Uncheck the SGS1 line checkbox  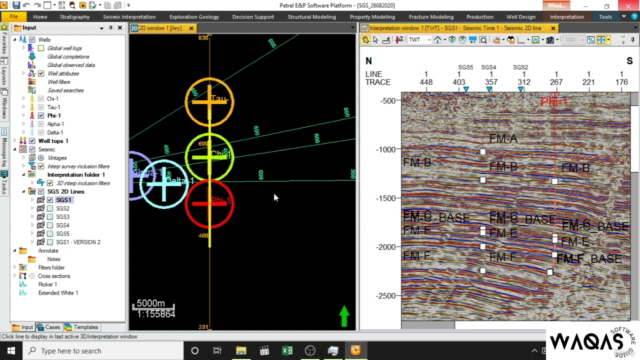pos(50,200)
